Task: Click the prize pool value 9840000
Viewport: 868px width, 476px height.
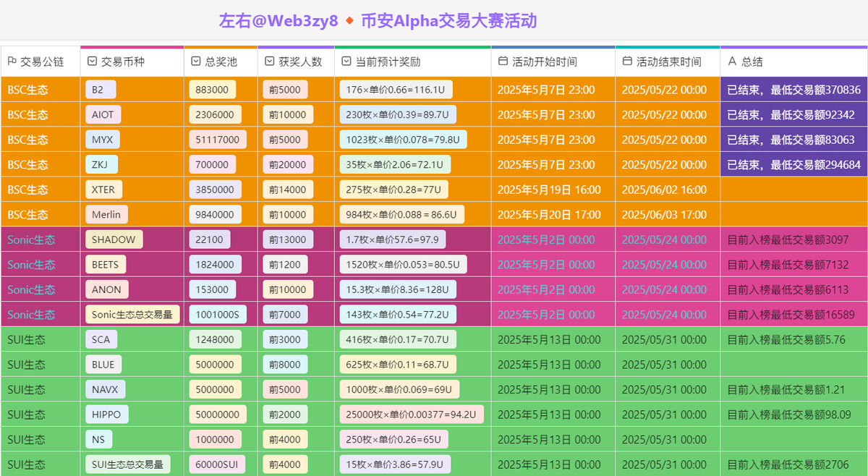Action: tap(215, 215)
